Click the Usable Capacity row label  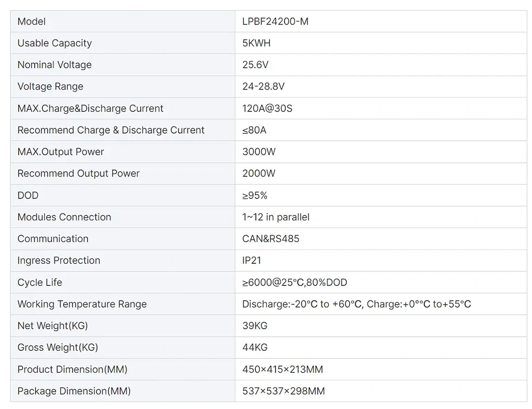(55, 43)
